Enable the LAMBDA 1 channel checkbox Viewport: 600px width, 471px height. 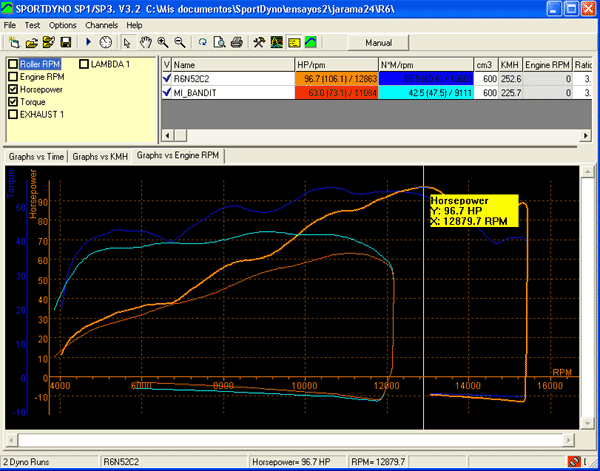pyautogui.click(x=84, y=64)
